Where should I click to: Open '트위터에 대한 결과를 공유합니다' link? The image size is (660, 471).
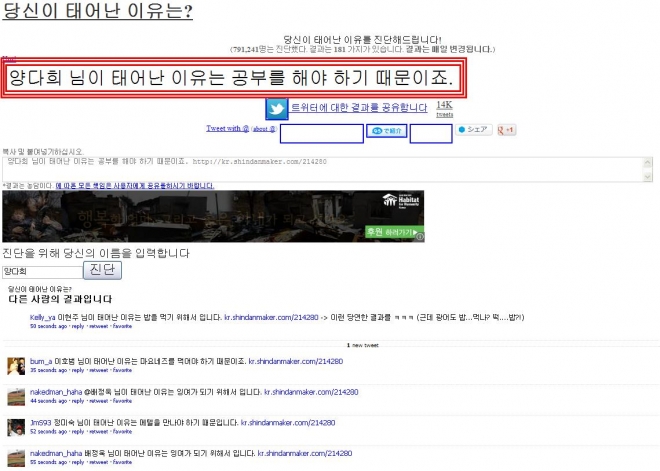click(x=359, y=108)
